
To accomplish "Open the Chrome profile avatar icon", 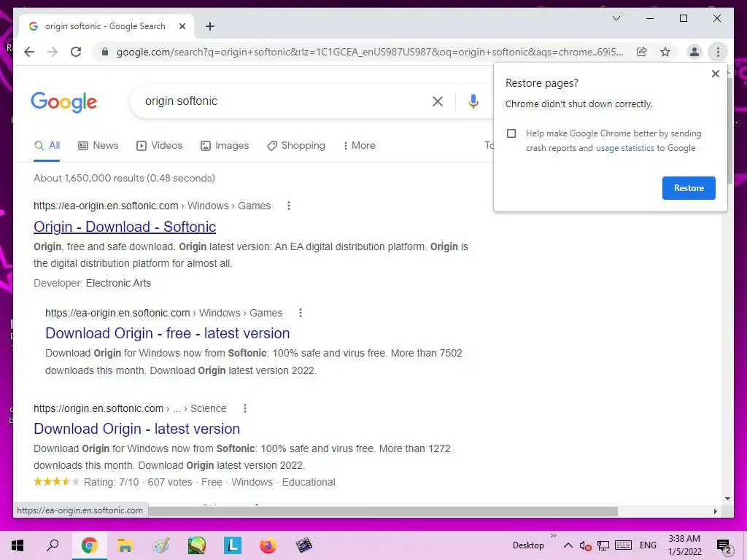I will click(694, 52).
